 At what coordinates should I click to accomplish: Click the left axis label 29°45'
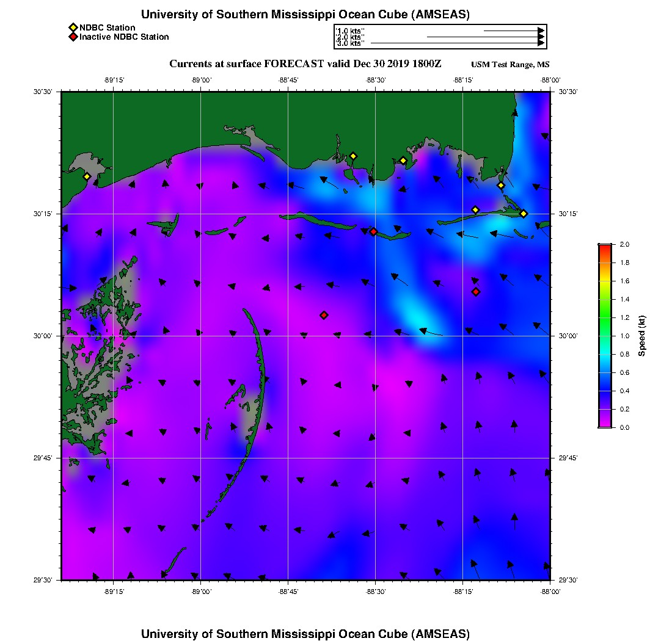pos(43,458)
